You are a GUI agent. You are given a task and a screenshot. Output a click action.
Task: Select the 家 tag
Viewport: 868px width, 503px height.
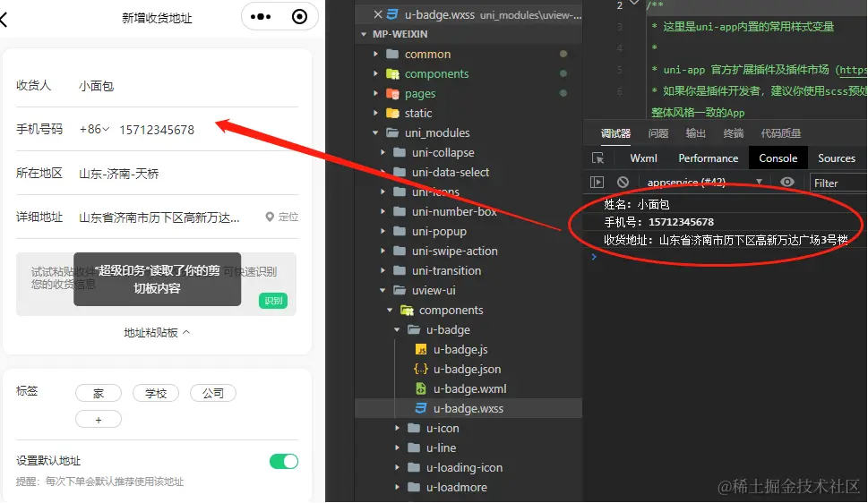pos(99,393)
